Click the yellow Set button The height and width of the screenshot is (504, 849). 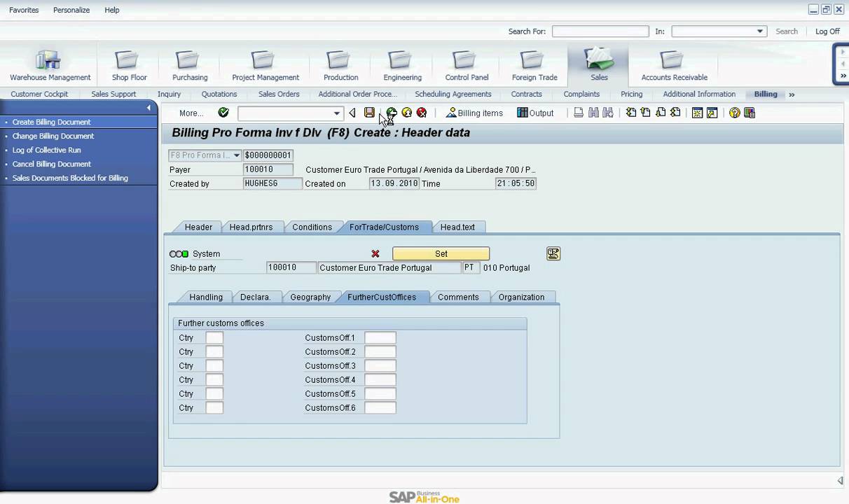click(441, 253)
